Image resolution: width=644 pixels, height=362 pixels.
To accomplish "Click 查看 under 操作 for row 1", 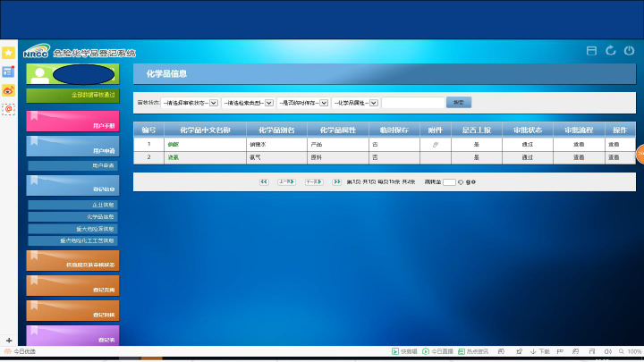I will (x=614, y=144).
